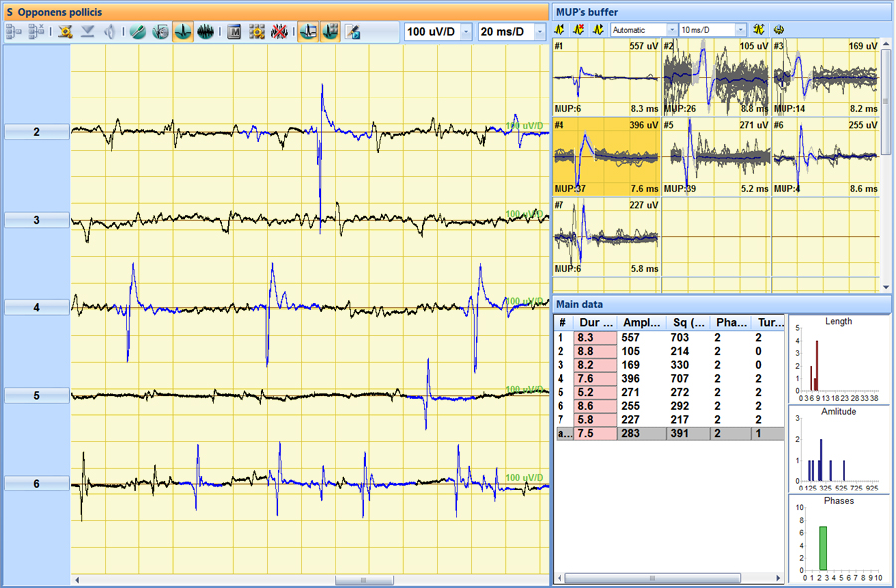896x588 pixels.
Task: Click the horizontal scrollbar thumb under the traces
Action: tap(364, 580)
